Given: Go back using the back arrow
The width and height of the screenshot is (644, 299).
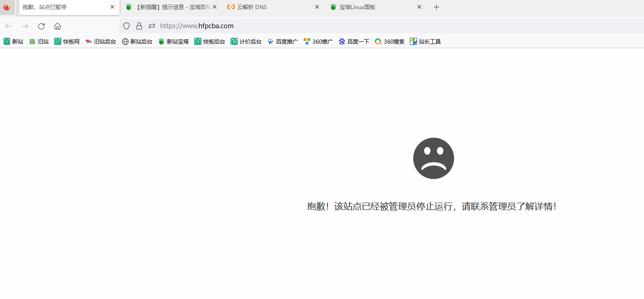Looking at the screenshot, I should click(9, 26).
